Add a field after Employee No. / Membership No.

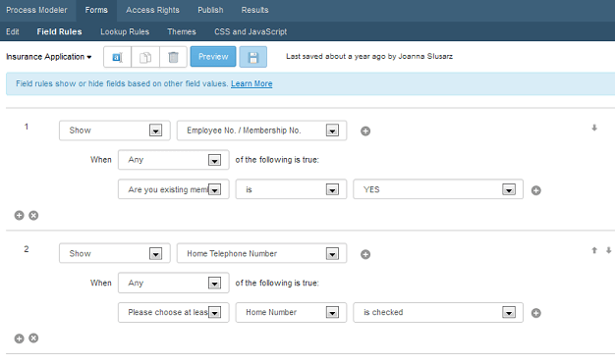click(365, 131)
